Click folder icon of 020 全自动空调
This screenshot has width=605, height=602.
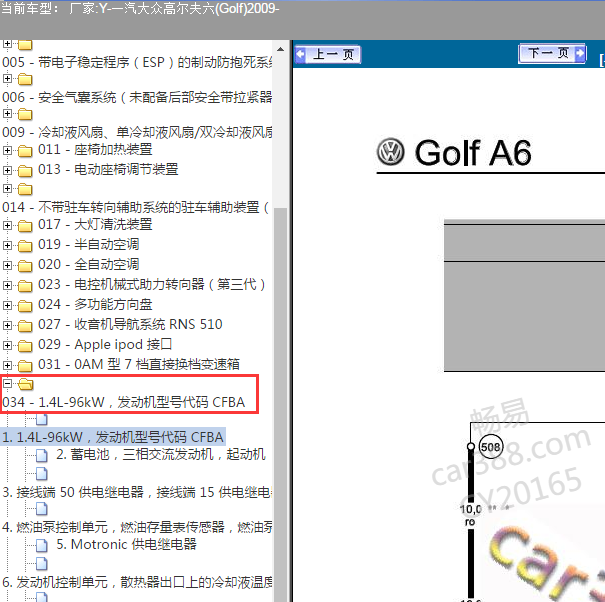click(x=25, y=265)
